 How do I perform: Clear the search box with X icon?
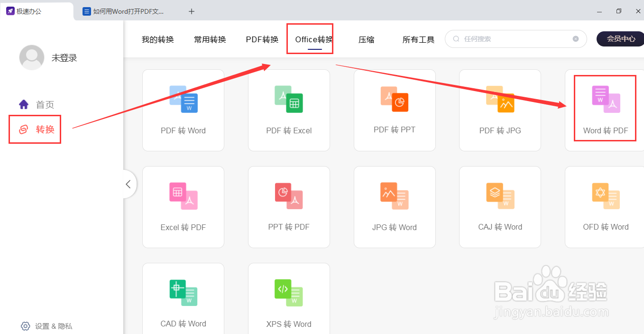point(576,39)
